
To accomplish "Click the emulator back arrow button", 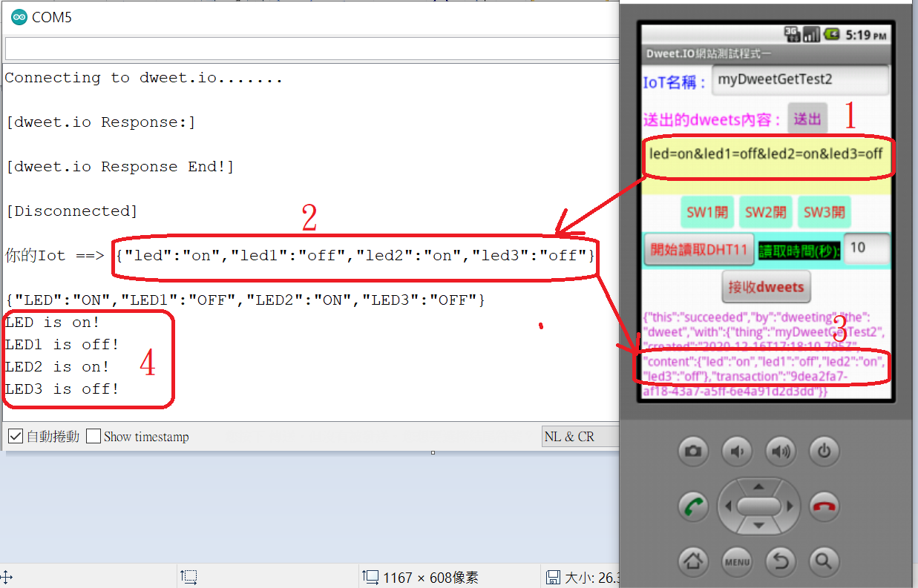I will point(780,561).
